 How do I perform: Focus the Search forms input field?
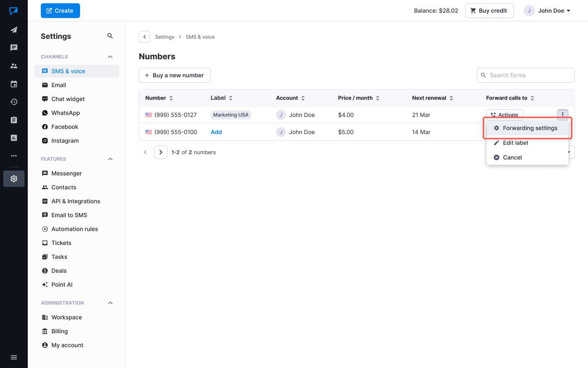[x=529, y=75]
